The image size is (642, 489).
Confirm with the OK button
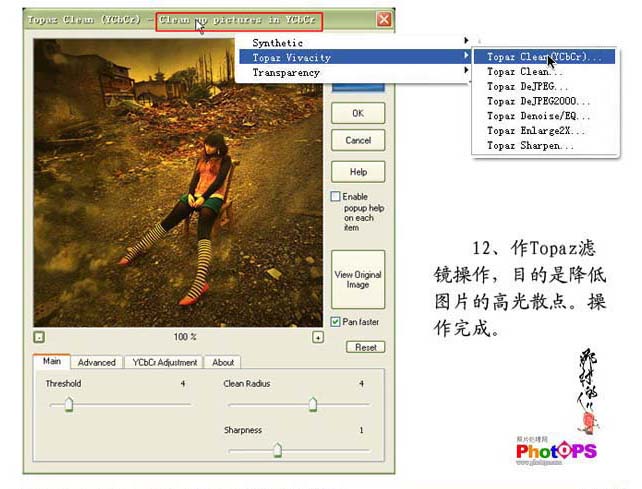358,113
